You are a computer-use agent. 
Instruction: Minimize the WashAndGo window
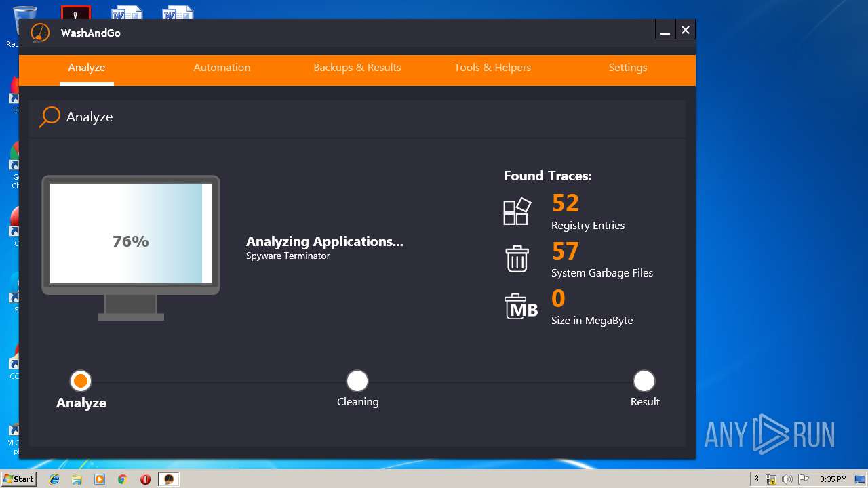pyautogui.click(x=665, y=30)
